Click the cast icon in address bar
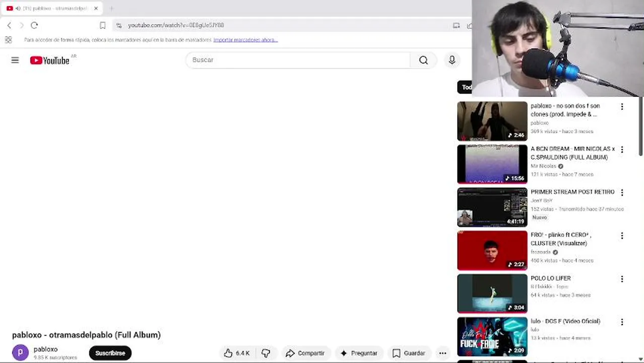 (456, 25)
